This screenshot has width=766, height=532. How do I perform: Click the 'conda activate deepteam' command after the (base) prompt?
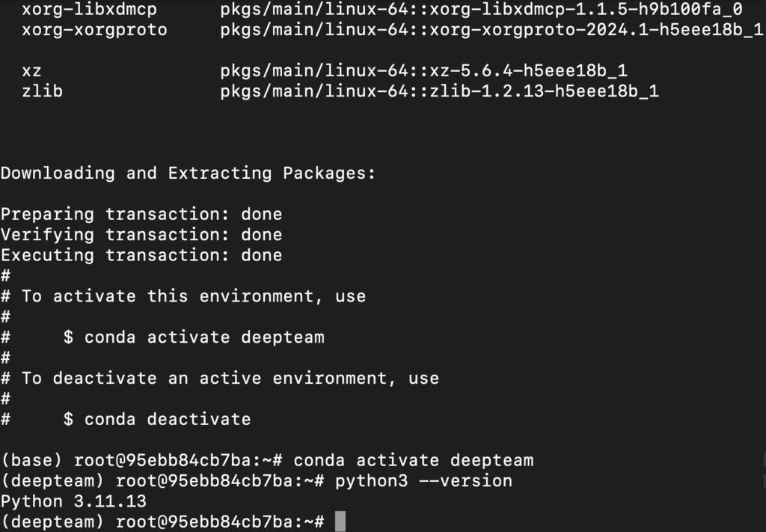(413, 460)
